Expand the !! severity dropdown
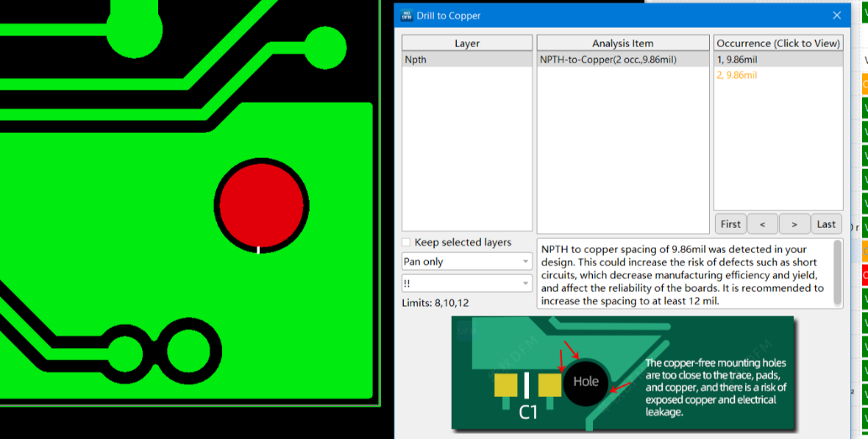The height and width of the screenshot is (439, 868). 467,283
